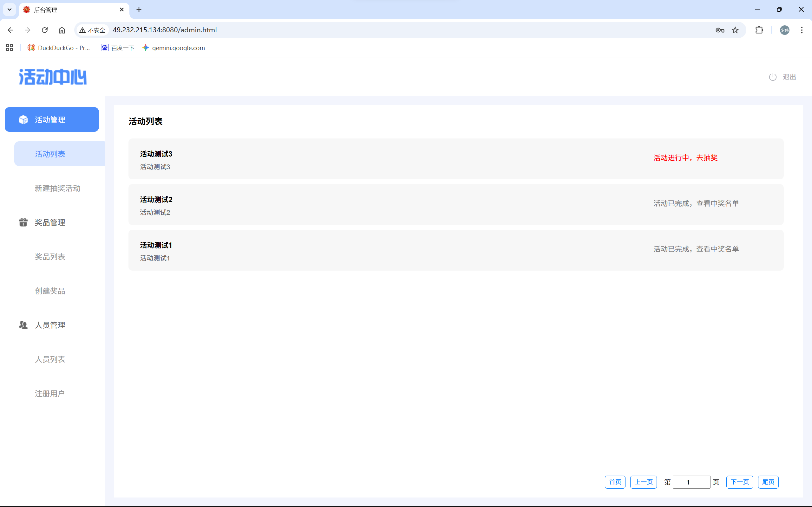Click the 尾页 pagination button

pyautogui.click(x=768, y=482)
